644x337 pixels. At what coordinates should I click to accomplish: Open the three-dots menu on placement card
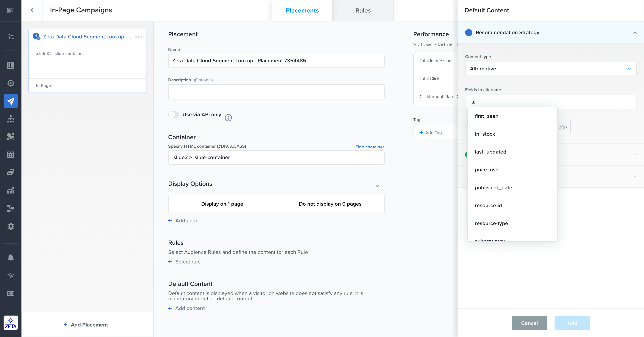[139, 37]
